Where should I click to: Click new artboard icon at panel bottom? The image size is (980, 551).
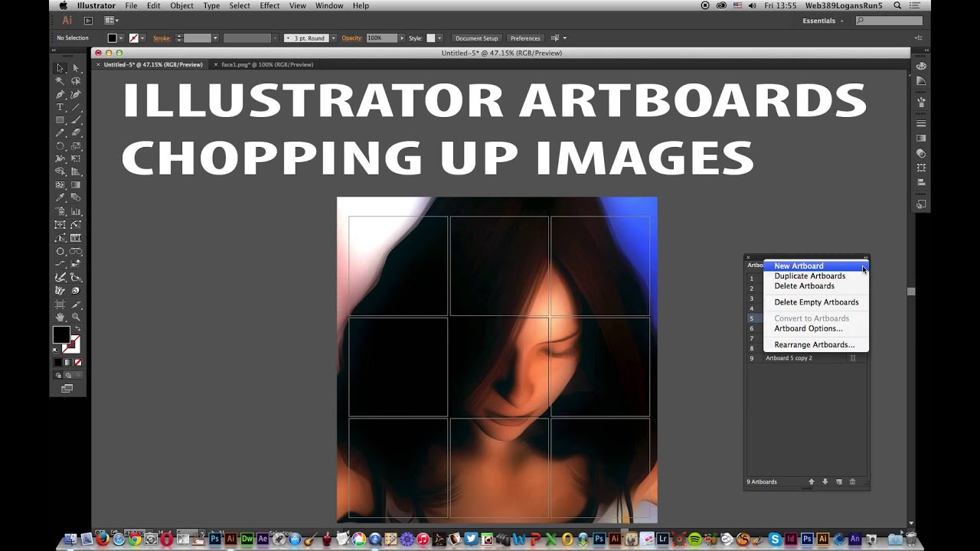coord(839,482)
